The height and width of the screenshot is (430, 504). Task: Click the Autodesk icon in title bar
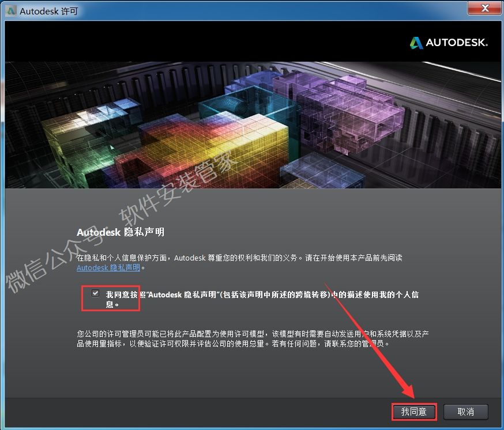click(10, 11)
